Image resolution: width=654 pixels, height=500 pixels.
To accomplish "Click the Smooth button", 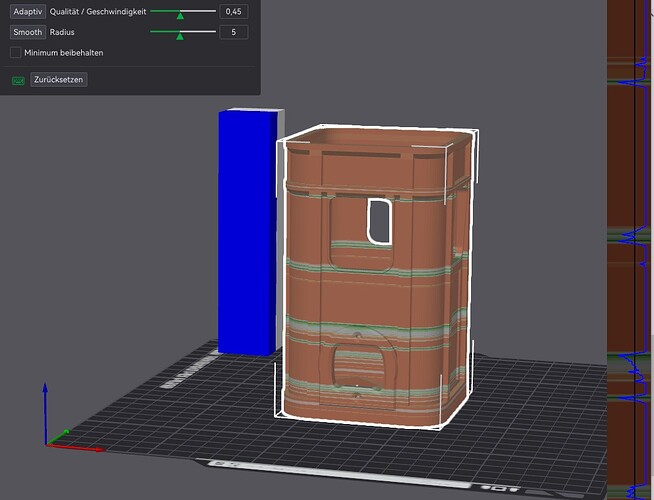I will click(28, 32).
